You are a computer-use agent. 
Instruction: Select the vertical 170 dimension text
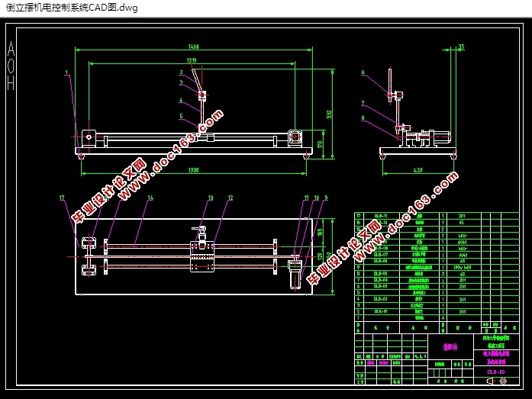pyautogui.click(x=319, y=144)
